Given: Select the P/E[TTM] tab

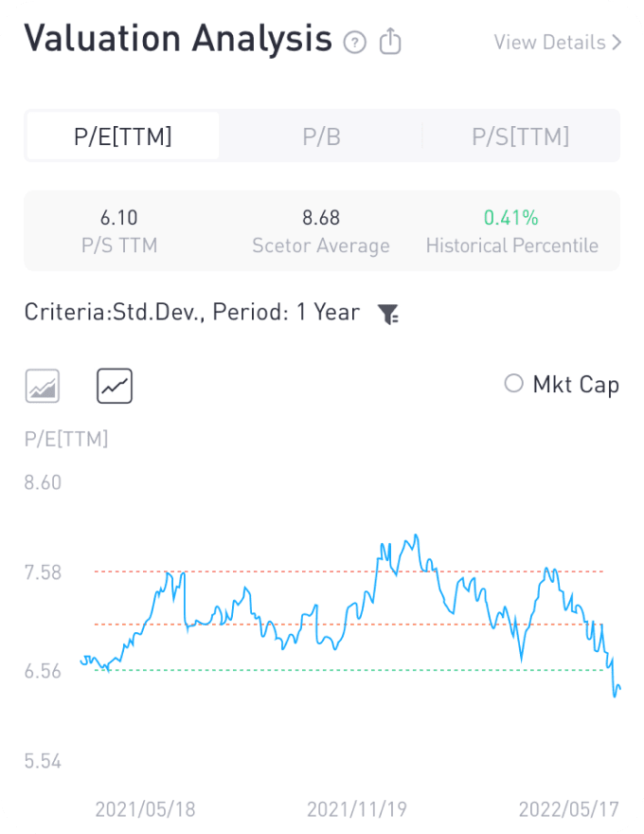Looking at the screenshot, I should 123,136.
